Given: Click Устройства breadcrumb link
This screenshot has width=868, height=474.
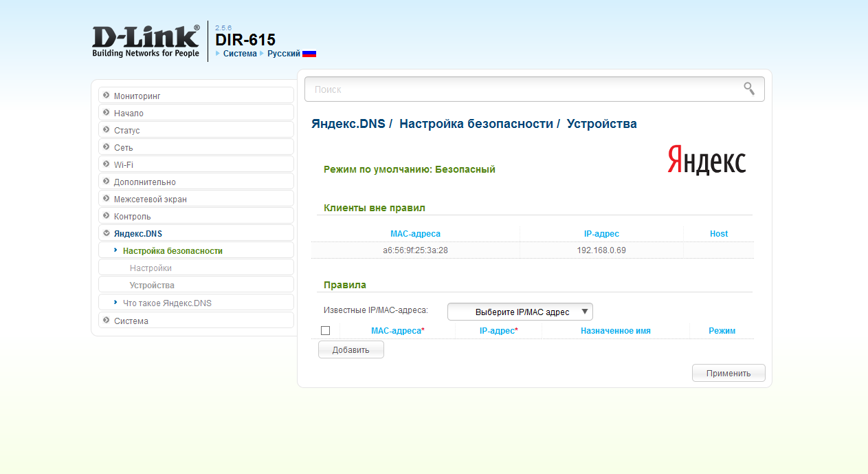Looking at the screenshot, I should coord(602,124).
